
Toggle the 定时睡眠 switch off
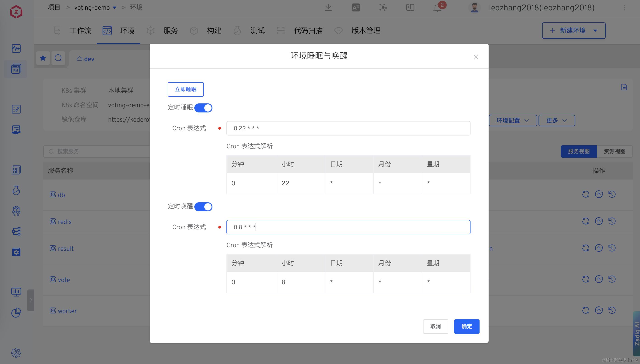tap(203, 108)
